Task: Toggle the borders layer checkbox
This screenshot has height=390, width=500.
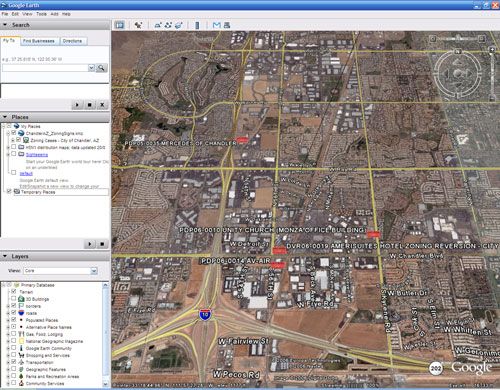Action: point(14,305)
